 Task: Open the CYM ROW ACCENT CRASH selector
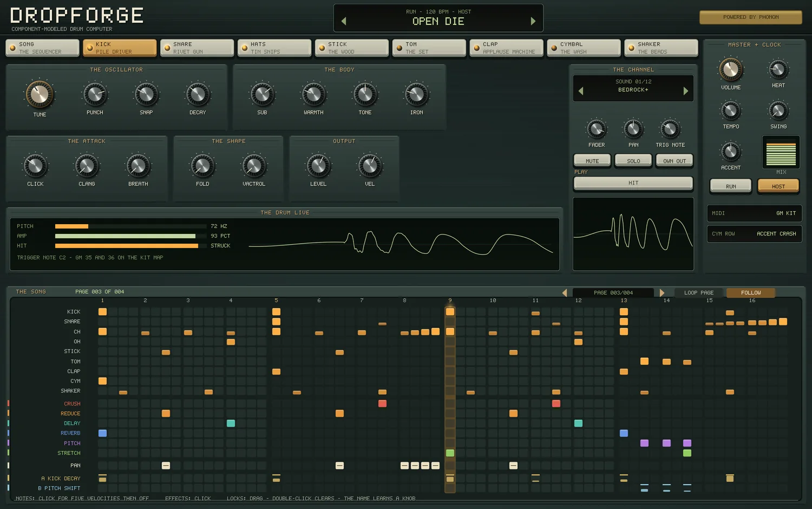pyautogui.click(x=754, y=233)
